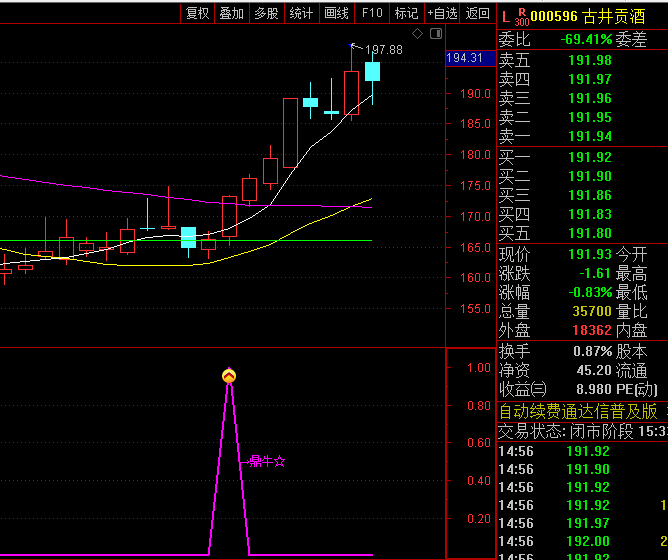Click 返回 to go back
668x560 pixels.
(x=477, y=13)
